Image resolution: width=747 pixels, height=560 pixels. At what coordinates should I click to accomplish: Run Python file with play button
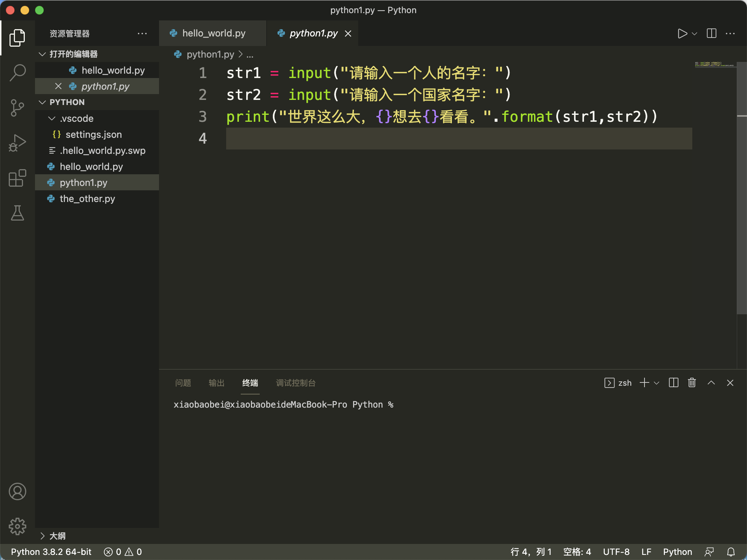click(x=682, y=34)
